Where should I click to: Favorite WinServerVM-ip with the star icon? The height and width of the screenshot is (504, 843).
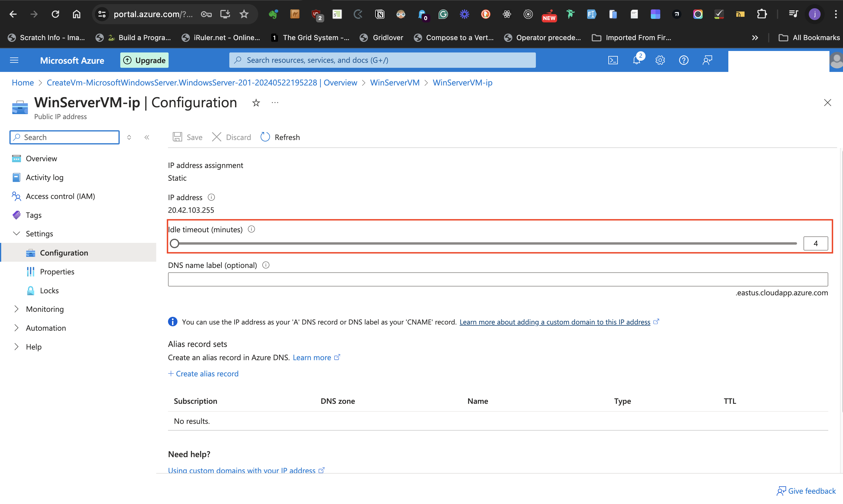coord(256,103)
